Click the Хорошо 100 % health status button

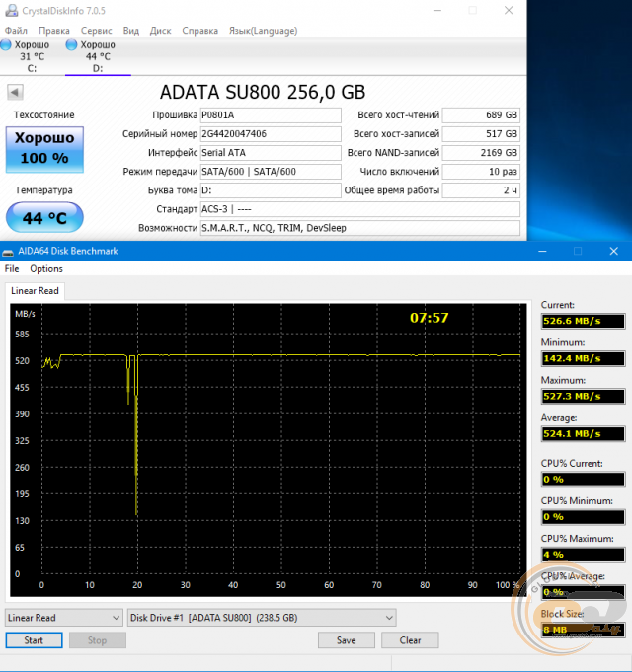pos(44,150)
